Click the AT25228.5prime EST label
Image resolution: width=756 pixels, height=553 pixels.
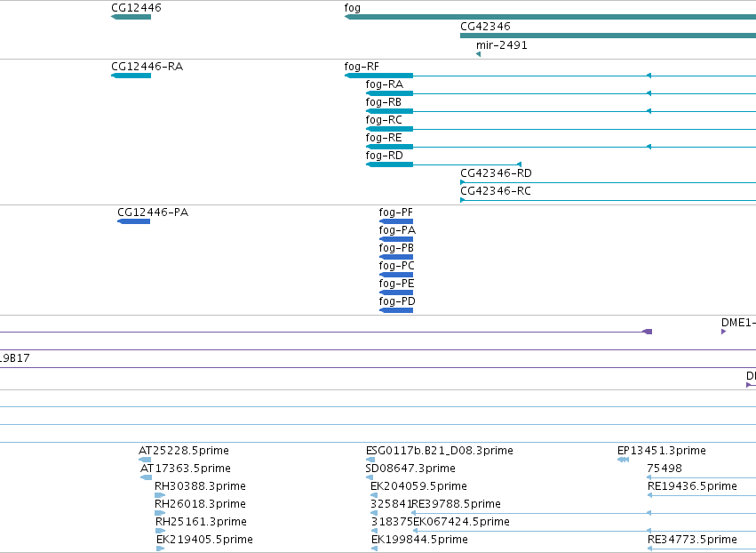(184, 451)
